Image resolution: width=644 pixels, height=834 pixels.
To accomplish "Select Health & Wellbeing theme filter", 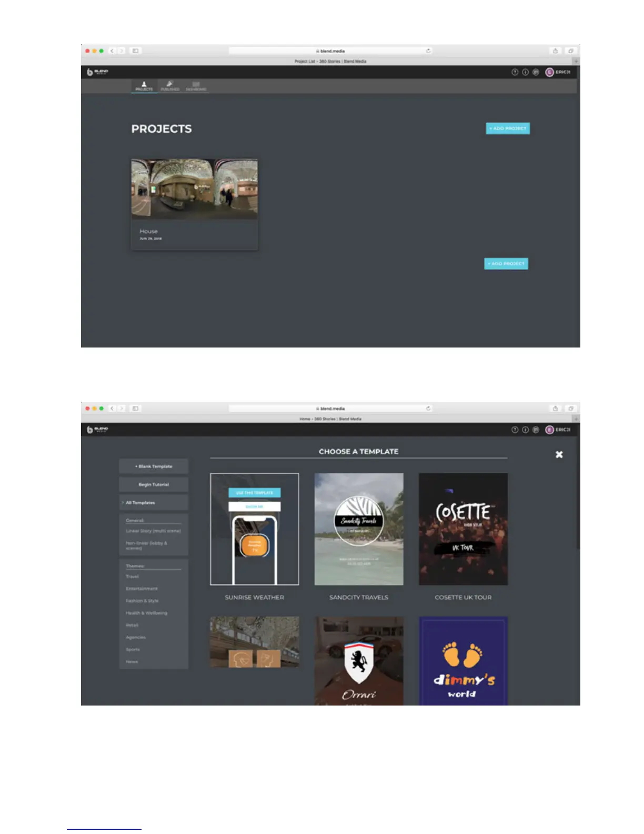I will (146, 613).
